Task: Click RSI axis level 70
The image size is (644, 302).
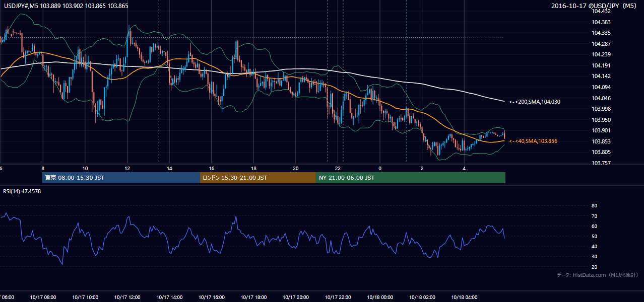Action: coord(594,216)
